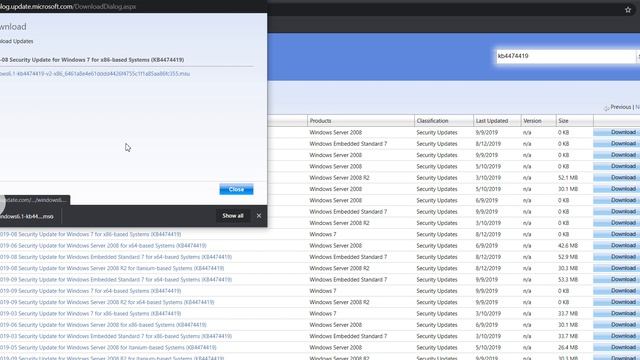Focus the search box containing kb4474419
Screen dimensions: 640x360
tap(565, 56)
